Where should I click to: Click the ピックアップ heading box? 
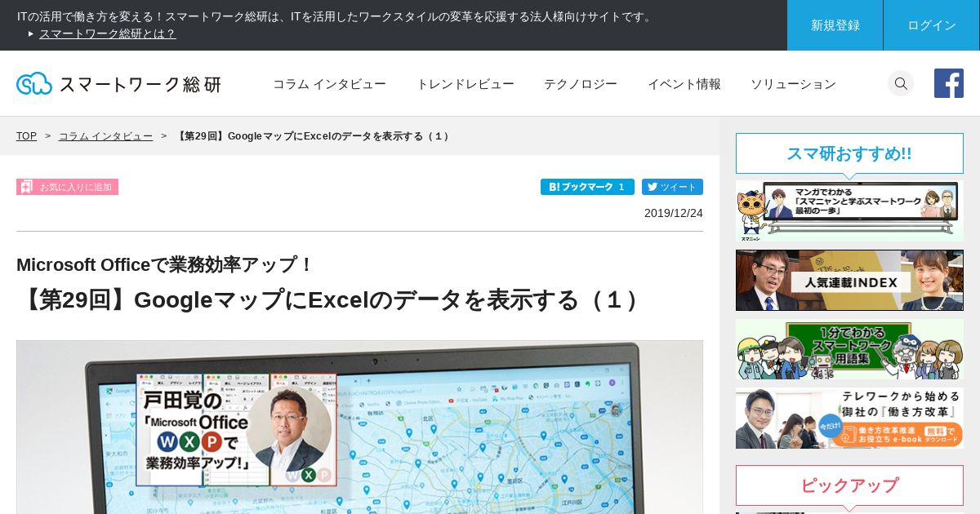point(849,485)
